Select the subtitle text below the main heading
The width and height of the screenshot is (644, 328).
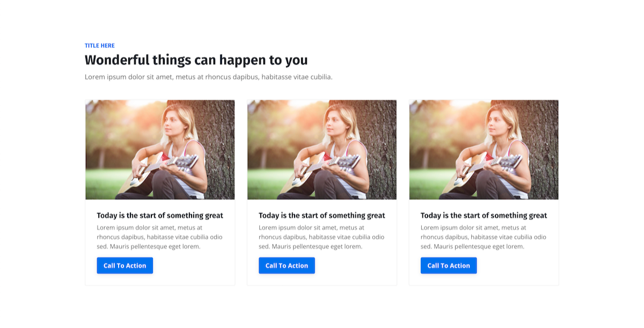208,77
